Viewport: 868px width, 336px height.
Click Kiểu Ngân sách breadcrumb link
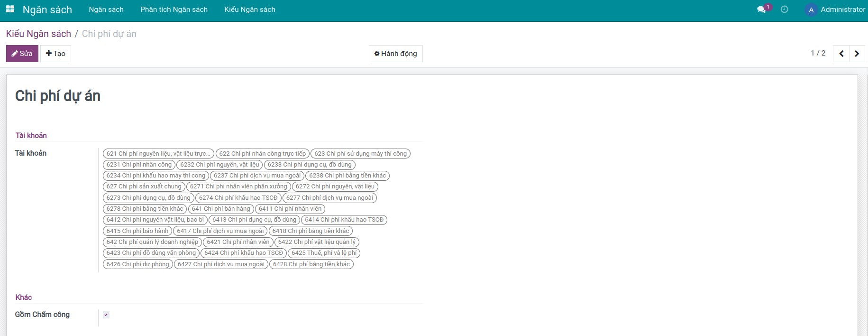(x=38, y=34)
